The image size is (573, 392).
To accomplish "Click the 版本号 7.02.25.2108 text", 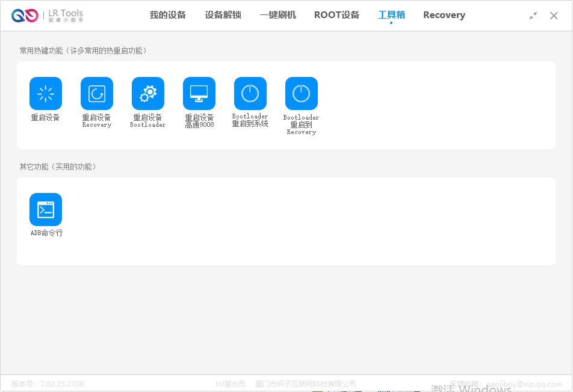I will tap(48, 384).
